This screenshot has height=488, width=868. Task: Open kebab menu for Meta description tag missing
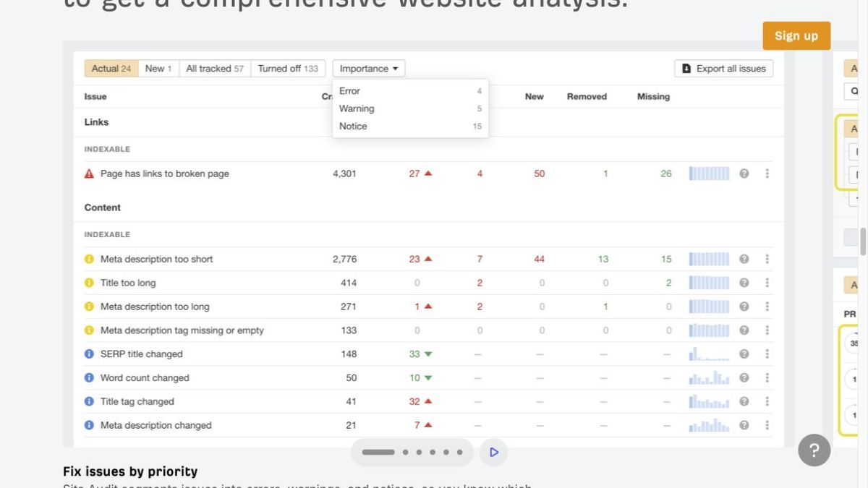(x=767, y=330)
